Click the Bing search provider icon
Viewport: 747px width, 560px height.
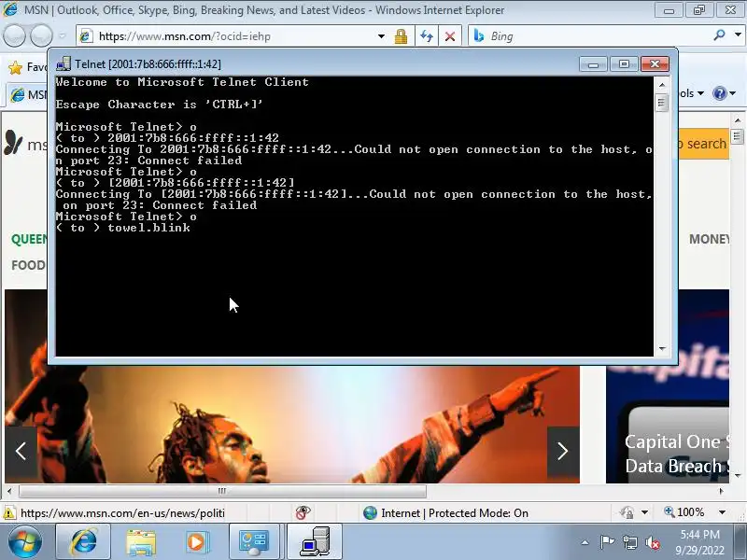pyautogui.click(x=479, y=36)
